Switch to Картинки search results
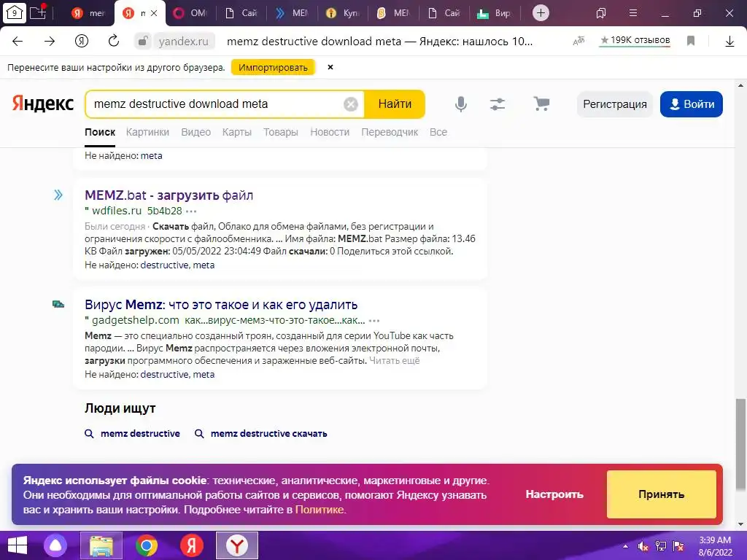The image size is (747, 560). click(x=147, y=133)
